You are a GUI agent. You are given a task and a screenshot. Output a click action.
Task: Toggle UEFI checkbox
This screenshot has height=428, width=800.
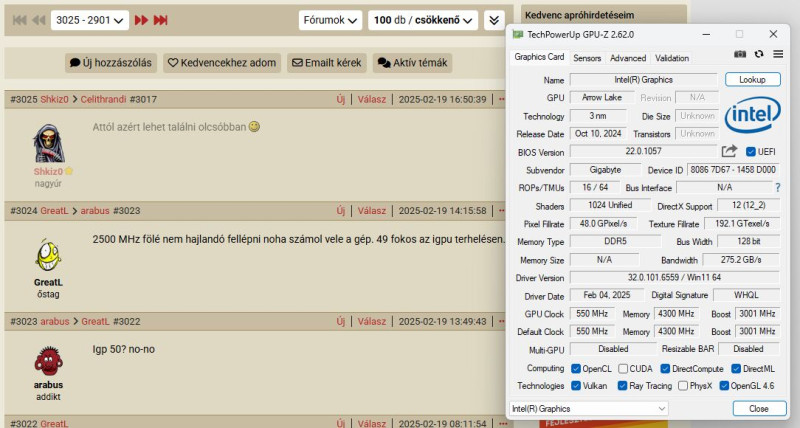pos(751,152)
